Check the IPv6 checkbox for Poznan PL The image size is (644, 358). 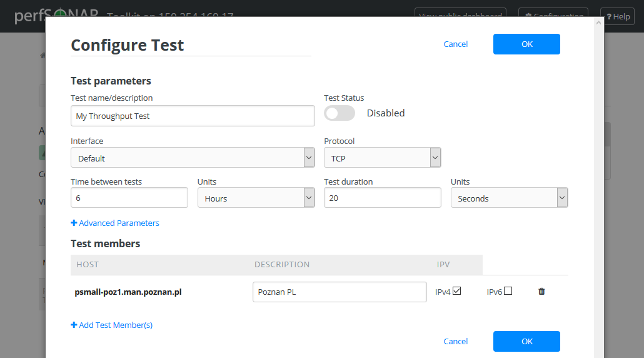(x=508, y=291)
